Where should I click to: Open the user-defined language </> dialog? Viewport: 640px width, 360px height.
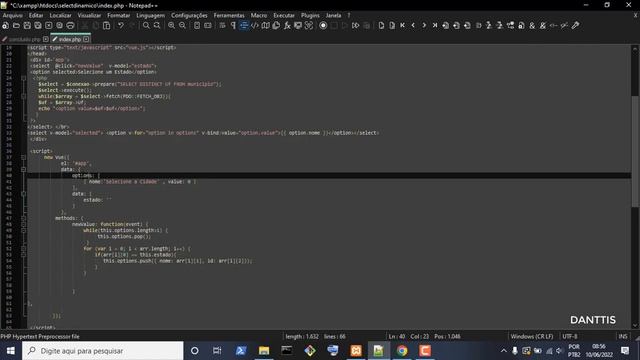click(255, 25)
